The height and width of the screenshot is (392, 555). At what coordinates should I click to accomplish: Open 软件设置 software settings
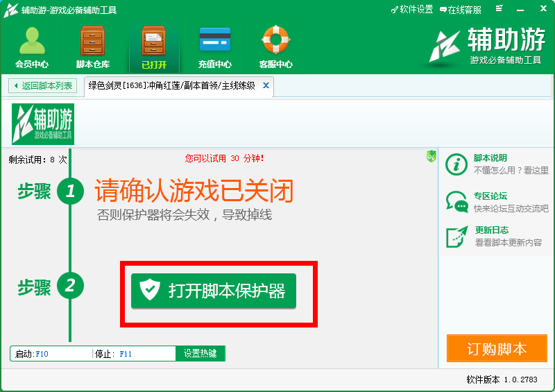[x=412, y=10]
